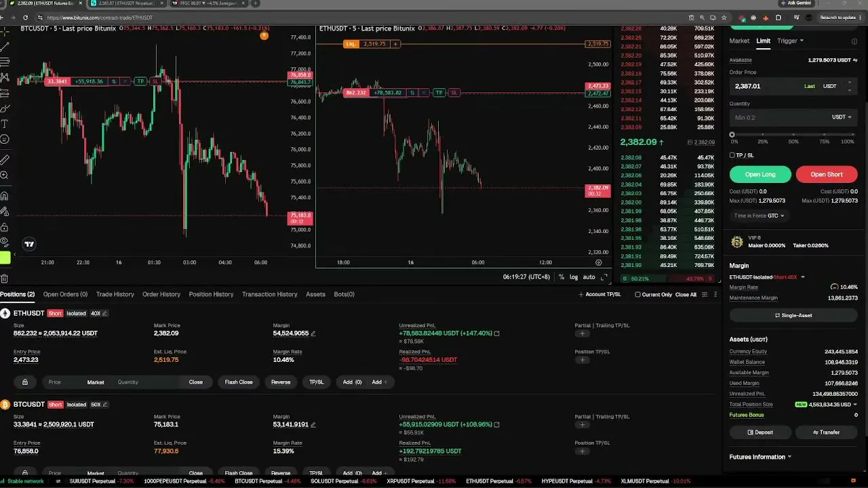
Task: Open the Add dropdown for ETHUSDT
Action: [x=379, y=382]
